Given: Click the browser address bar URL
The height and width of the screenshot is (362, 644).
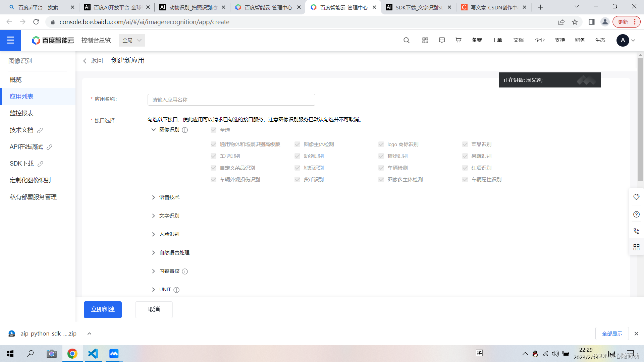Looking at the screenshot, I should [144, 22].
